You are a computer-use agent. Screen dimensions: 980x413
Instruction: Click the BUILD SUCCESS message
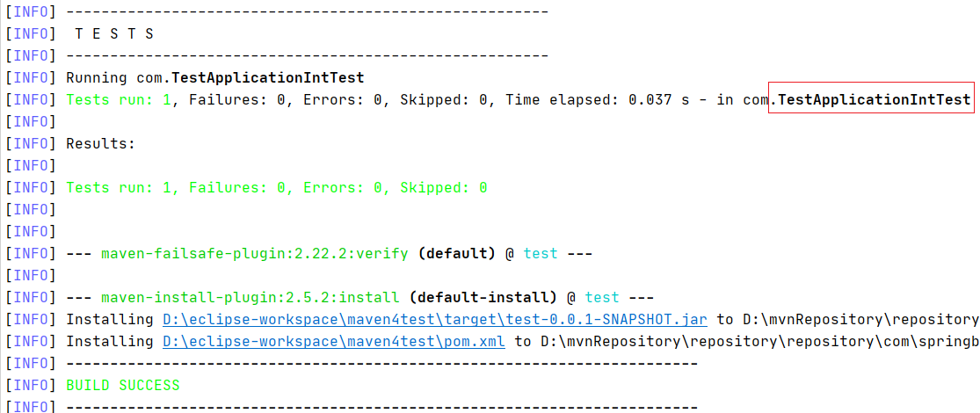(123, 386)
